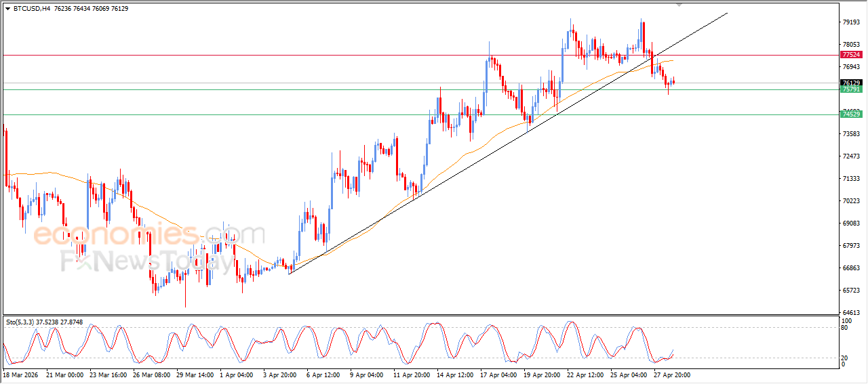Image resolution: width=868 pixels, height=384 pixels.
Task: Click the 65723 value on price axis
Action: coord(850,291)
